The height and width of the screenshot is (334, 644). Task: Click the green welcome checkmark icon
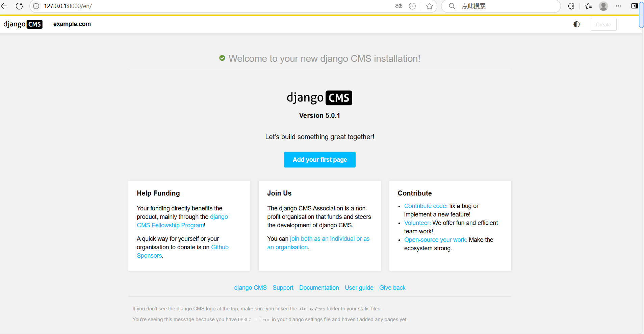click(x=222, y=58)
